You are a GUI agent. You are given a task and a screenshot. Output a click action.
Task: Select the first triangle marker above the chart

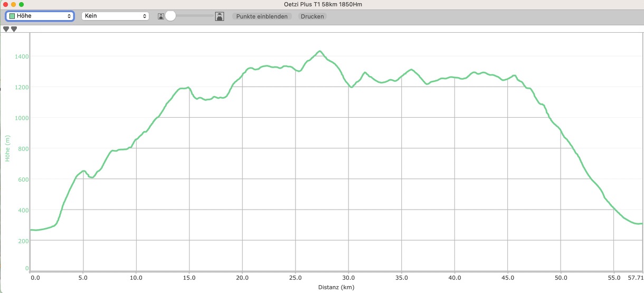click(6, 29)
